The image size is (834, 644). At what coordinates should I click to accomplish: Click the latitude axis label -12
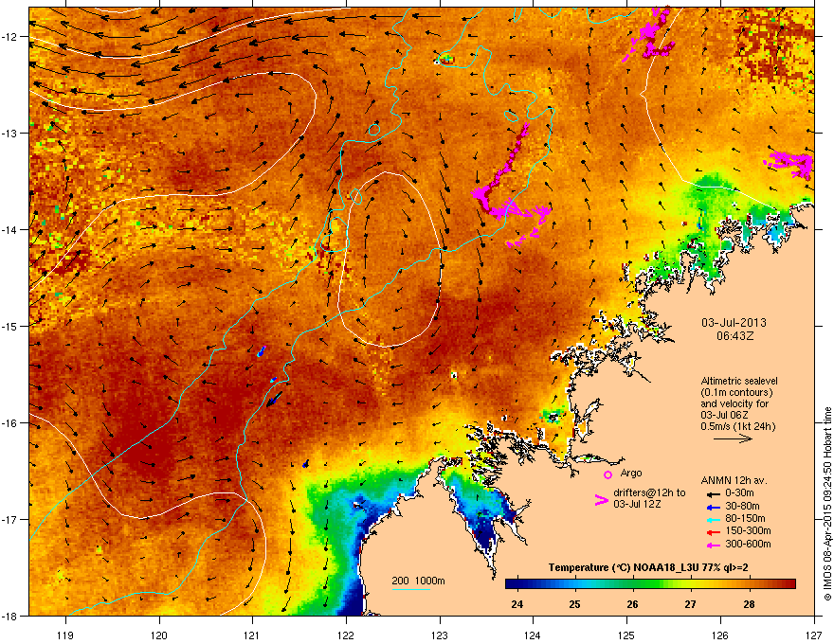coord(9,37)
